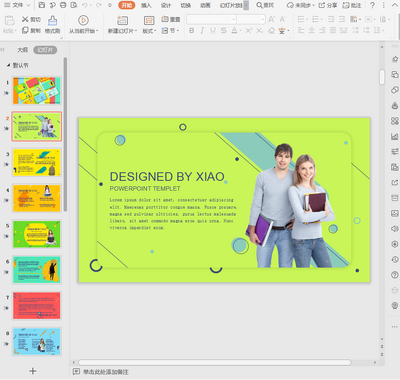Screen dimensions: 400x380
Task: Select the yellow slide 3 thumbnail
Action: pos(37,162)
